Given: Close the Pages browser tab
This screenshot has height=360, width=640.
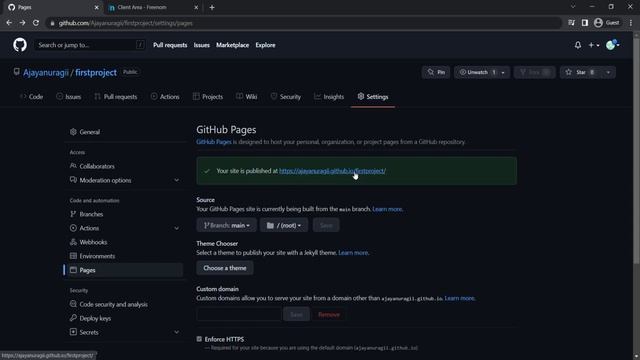Looking at the screenshot, I should point(96,7).
